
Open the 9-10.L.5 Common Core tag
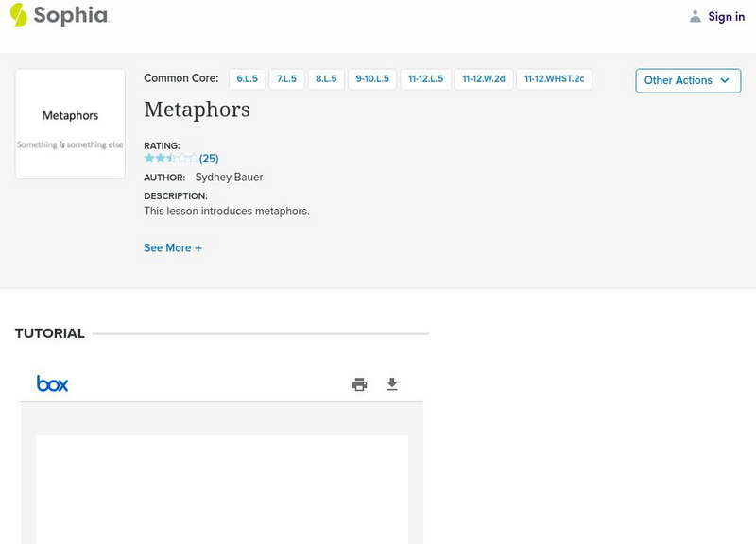click(x=372, y=79)
